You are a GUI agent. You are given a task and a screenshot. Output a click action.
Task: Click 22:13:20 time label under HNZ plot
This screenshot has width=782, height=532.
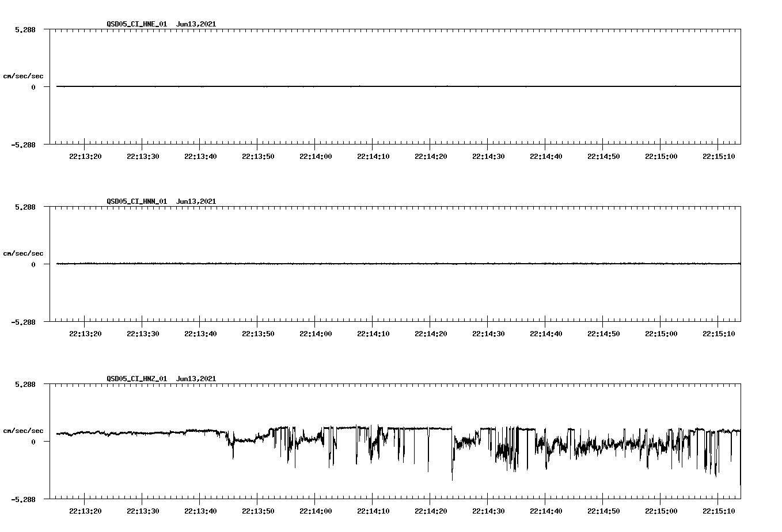pyautogui.click(x=85, y=511)
